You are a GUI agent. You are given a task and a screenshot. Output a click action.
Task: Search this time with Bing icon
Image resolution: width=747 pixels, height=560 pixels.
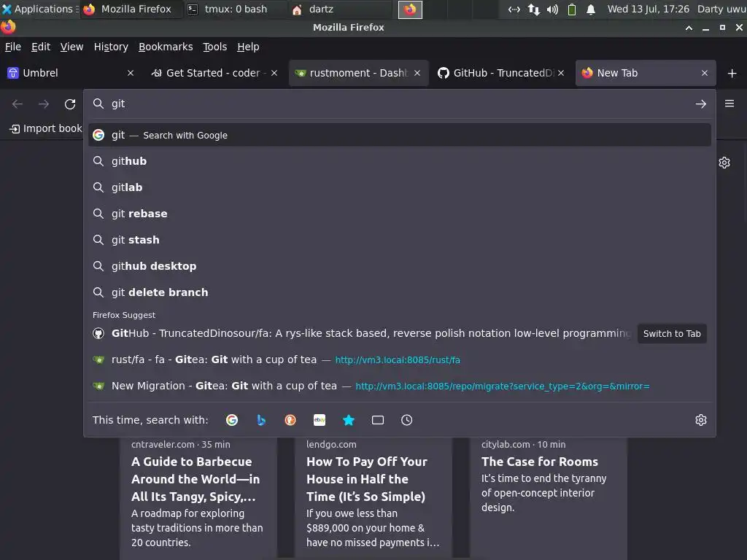(x=261, y=420)
